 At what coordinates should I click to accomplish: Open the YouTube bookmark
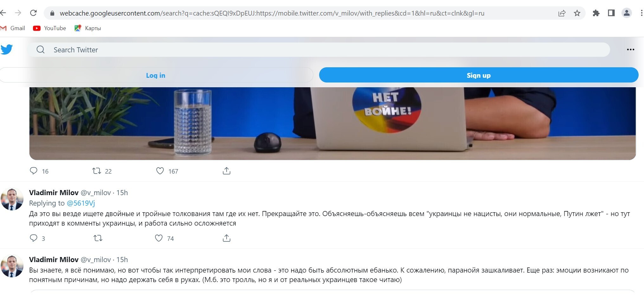(x=49, y=28)
